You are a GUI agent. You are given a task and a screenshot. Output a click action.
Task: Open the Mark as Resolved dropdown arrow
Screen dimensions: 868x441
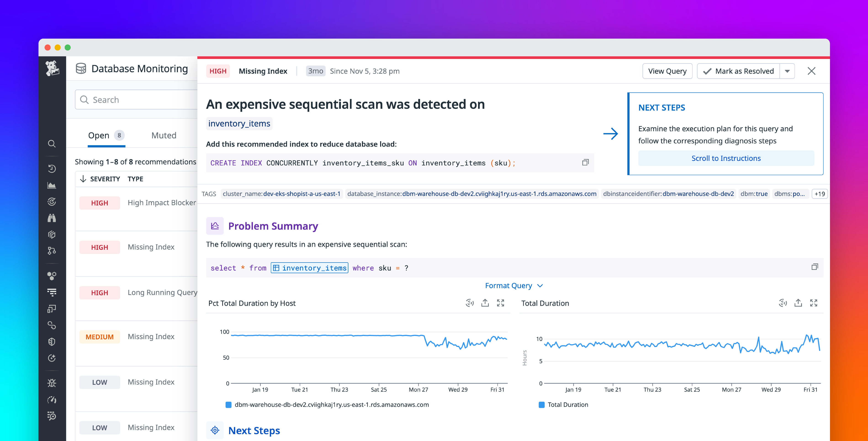pos(787,71)
